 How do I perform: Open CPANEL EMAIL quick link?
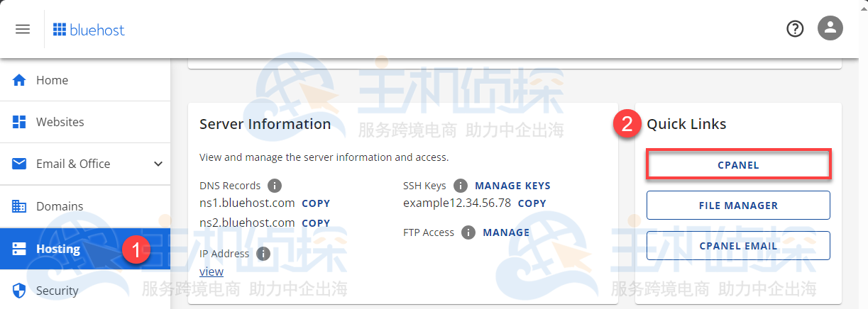coord(738,245)
